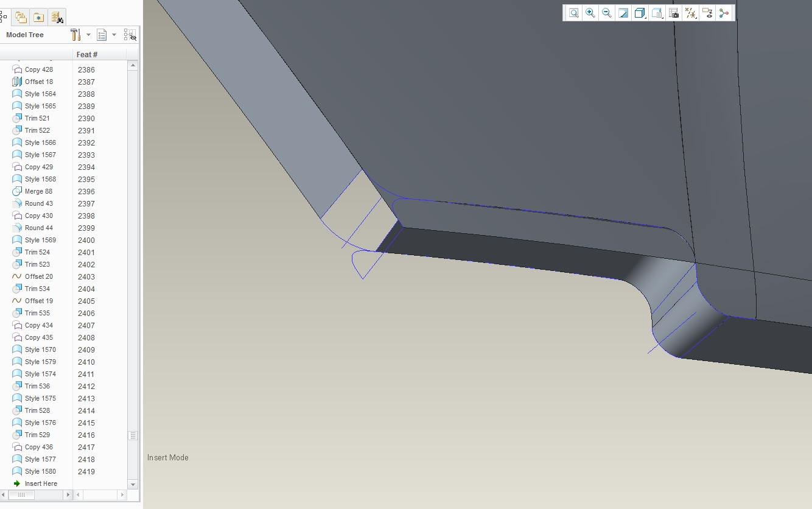
Task: Click the Copy 434 feature icon
Action: (17, 325)
